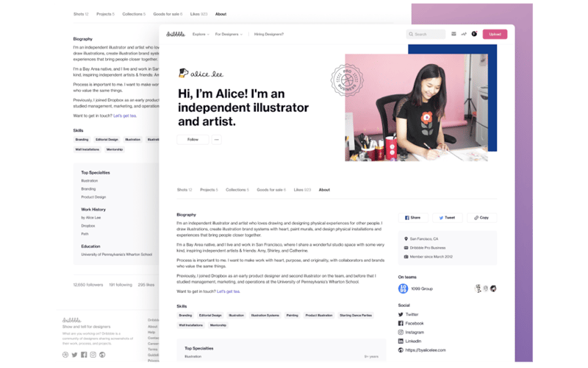Screen dimensions: 588x368
Task: Open the Help link in the background footer
Action: (151, 333)
